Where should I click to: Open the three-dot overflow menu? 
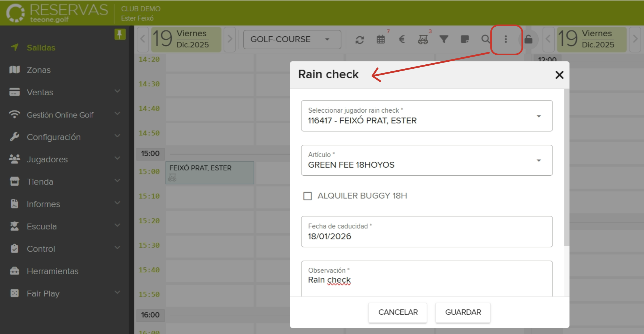point(506,39)
